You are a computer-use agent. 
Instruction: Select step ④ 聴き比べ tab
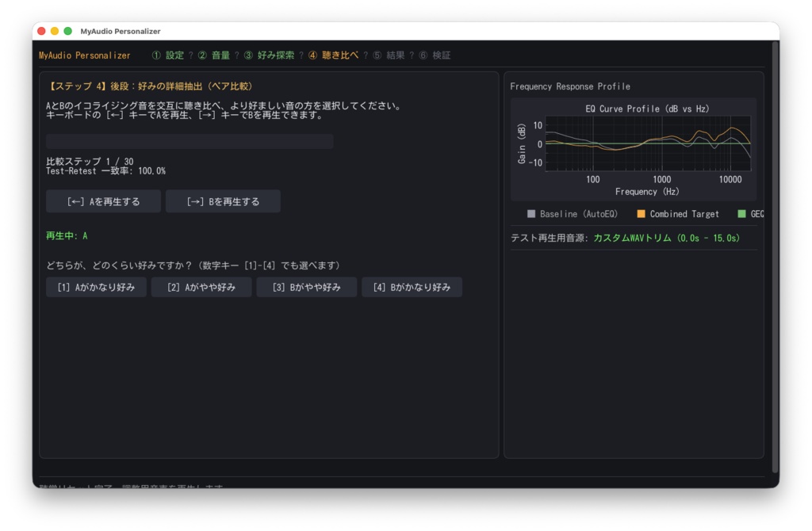click(334, 55)
